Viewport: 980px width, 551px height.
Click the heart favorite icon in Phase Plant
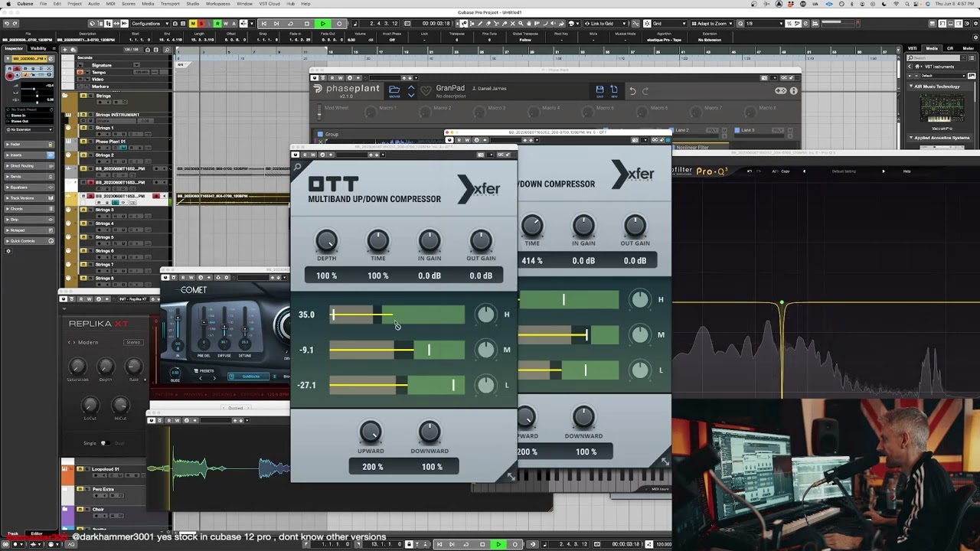426,90
